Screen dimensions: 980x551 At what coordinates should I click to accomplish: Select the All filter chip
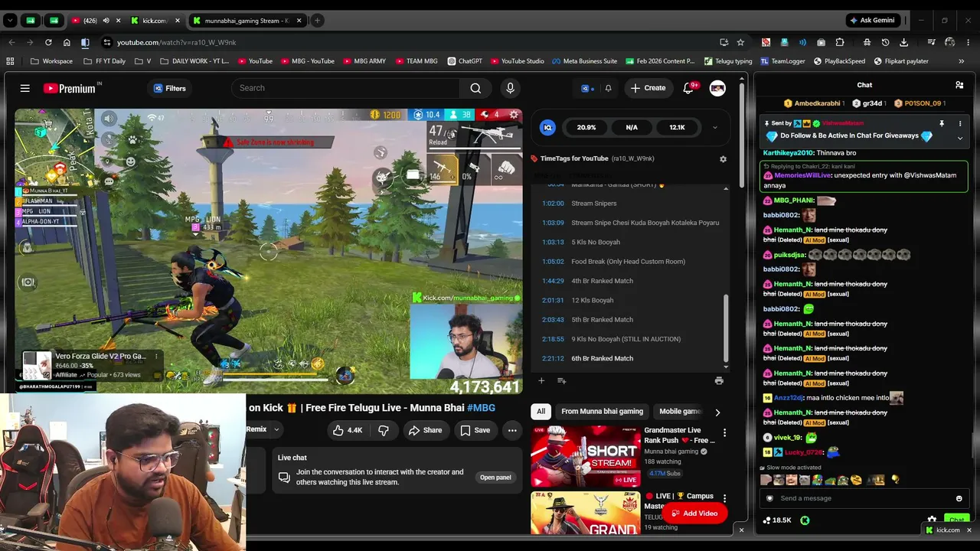(541, 412)
